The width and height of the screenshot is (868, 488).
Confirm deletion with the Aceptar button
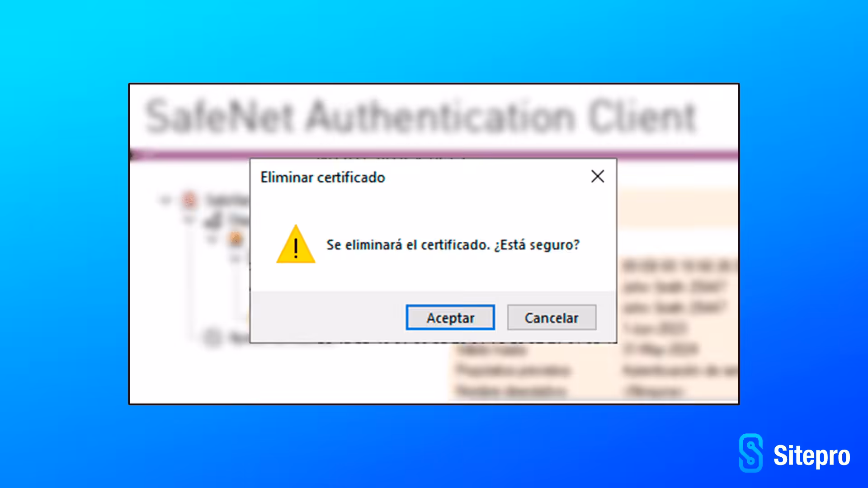point(450,318)
